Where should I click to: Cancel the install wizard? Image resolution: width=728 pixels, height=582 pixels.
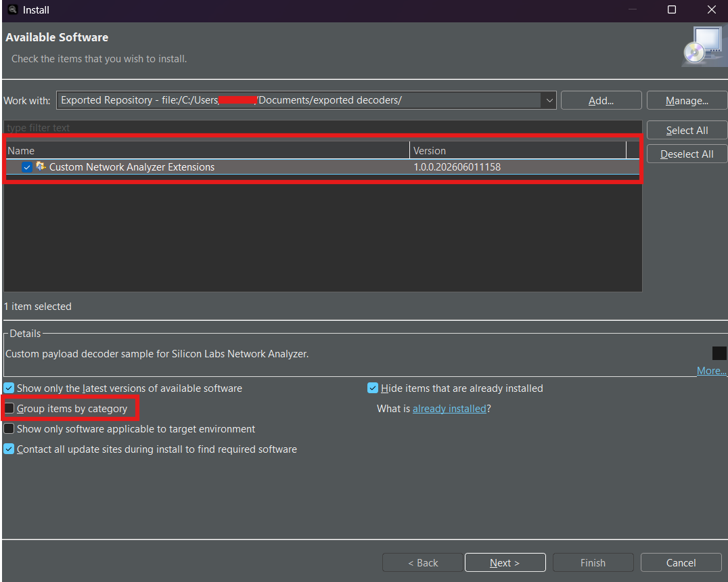click(x=681, y=562)
